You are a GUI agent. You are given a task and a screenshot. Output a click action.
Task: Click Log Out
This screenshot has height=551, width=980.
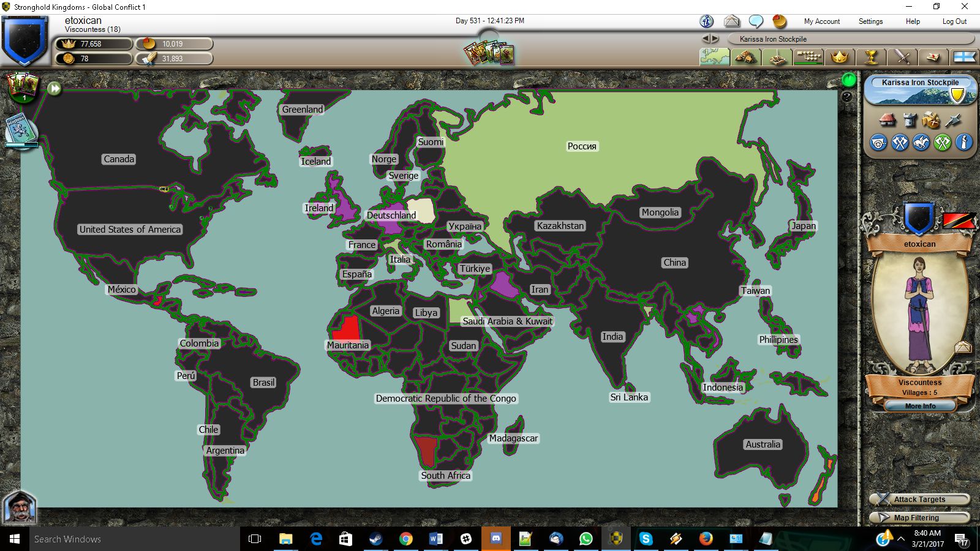click(x=954, y=21)
